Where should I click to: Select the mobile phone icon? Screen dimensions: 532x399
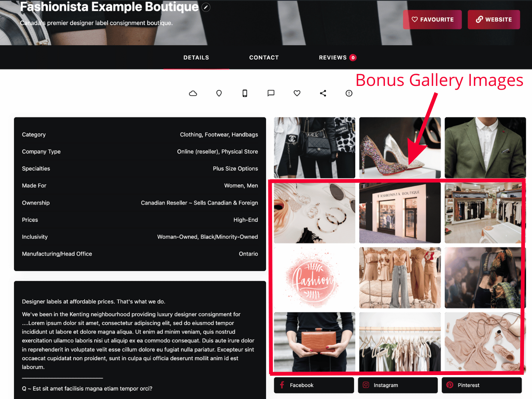coord(245,93)
